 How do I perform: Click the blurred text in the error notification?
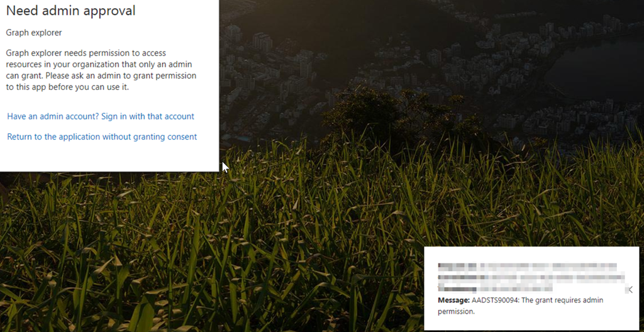(x=531, y=277)
